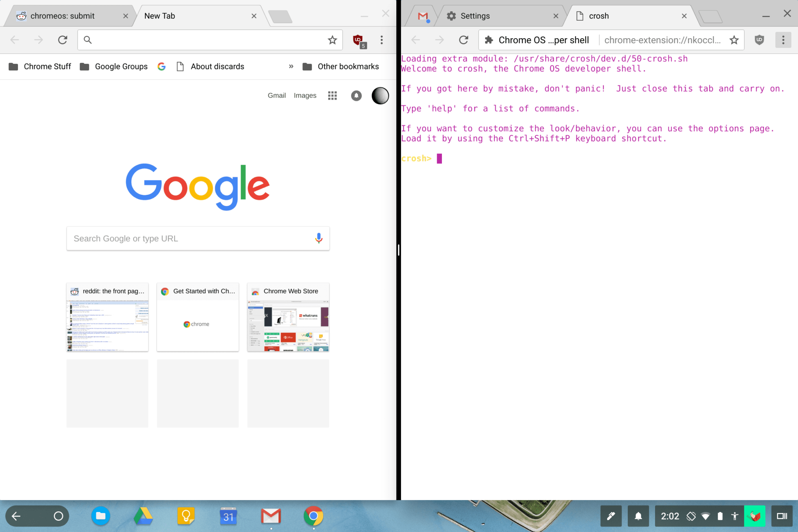Open the Google apps grid
This screenshot has height=532, width=798.
point(332,95)
